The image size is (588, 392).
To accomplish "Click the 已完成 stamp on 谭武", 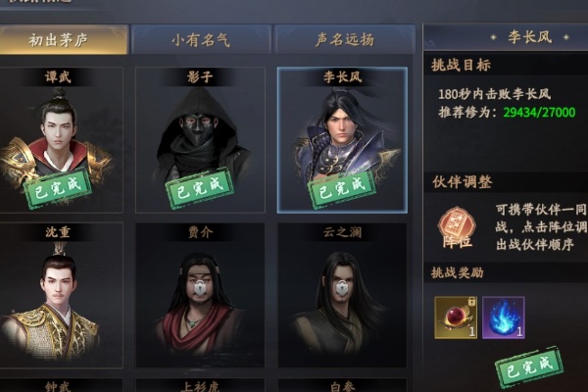I will 58,188.
